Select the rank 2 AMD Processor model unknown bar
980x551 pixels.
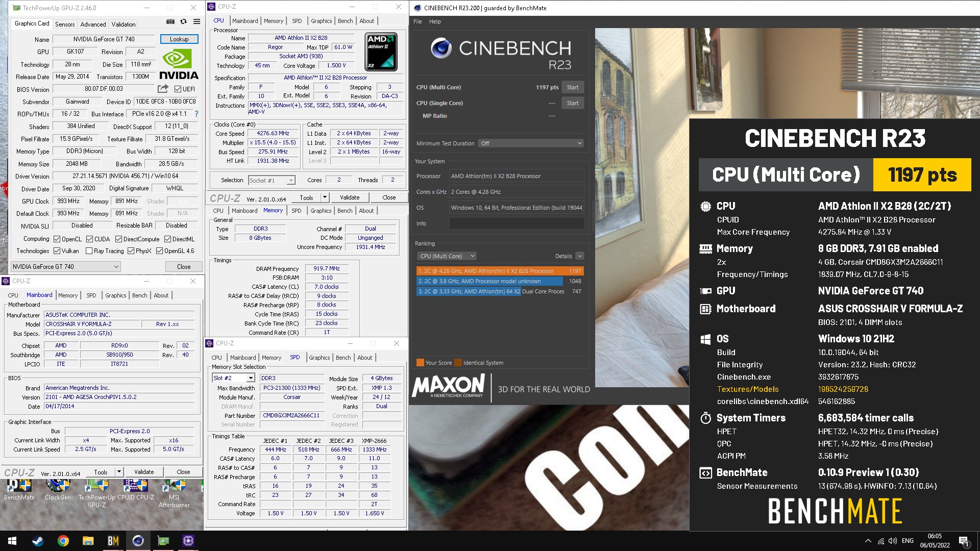(500, 281)
